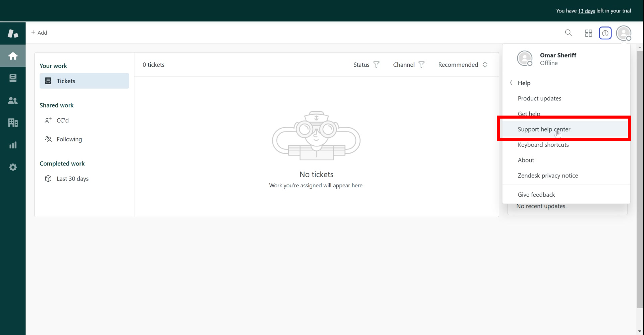Choose Keyboard shortcuts from Help menu
Screen dimensions: 644x335
point(543,145)
